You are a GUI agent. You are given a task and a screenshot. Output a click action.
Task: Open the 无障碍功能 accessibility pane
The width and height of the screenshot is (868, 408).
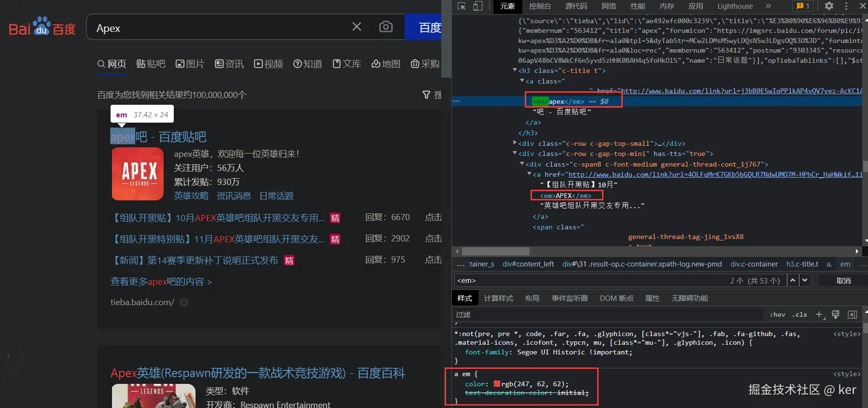(689, 298)
